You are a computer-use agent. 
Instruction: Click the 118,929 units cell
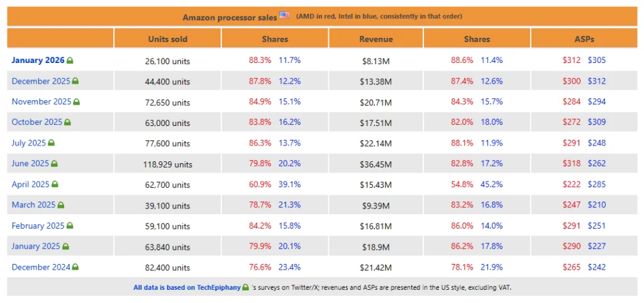pos(168,164)
